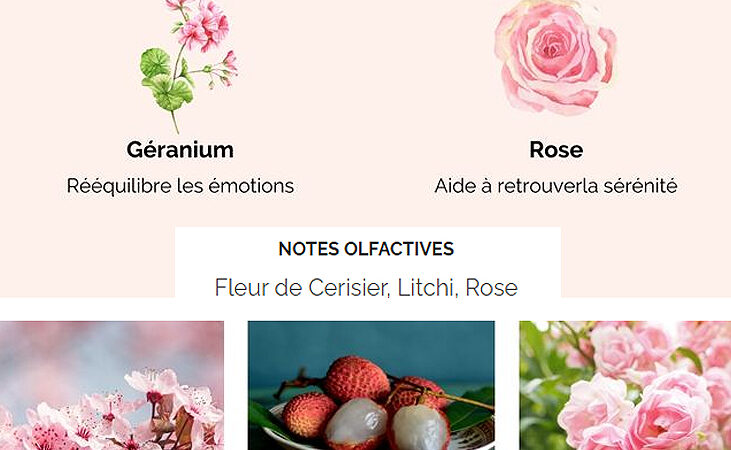Click the NOTES OLFACTIVES title
The width and height of the screenshot is (731, 450).
[366, 249]
